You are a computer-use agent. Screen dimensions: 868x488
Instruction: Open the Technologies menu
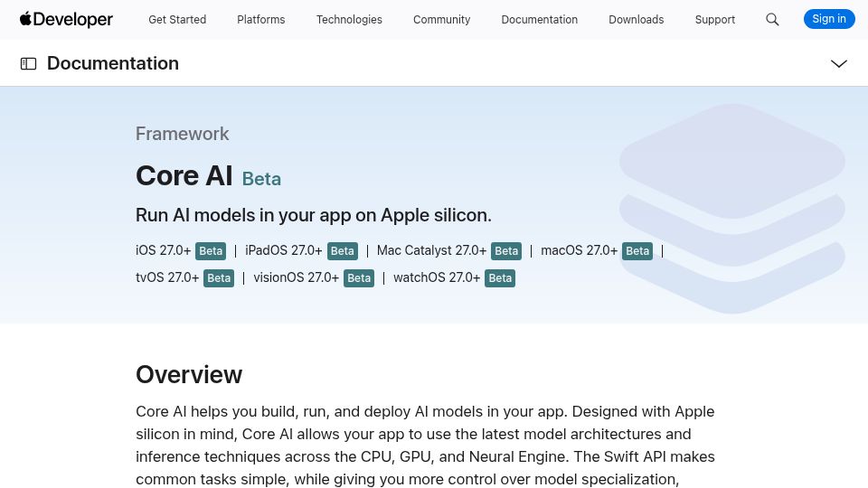[x=349, y=19]
